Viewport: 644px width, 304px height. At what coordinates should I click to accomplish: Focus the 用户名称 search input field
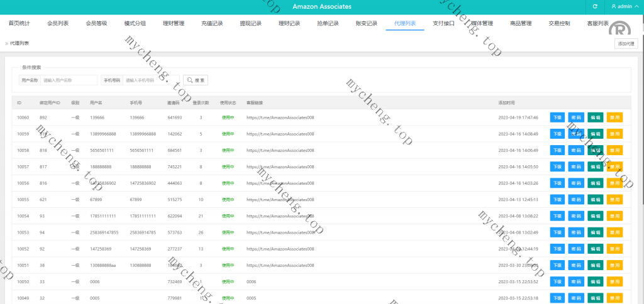(69, 80)
